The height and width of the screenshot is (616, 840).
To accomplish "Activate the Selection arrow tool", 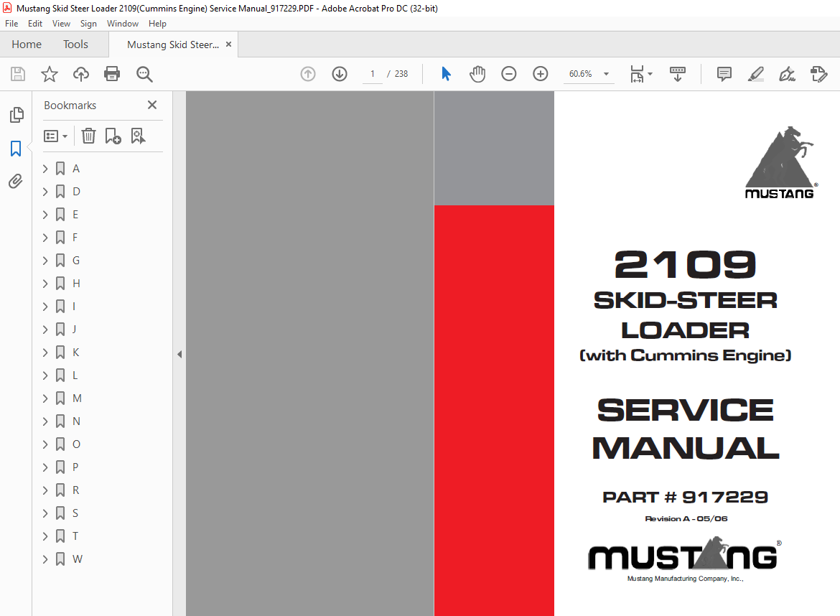I will (446, 74).
